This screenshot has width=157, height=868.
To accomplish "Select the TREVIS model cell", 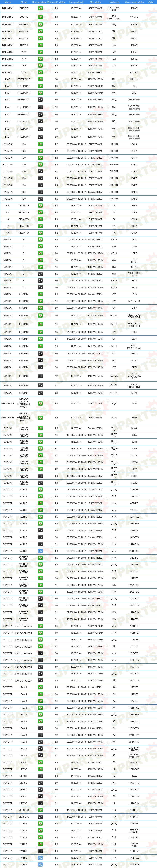I will coord(24,45).
